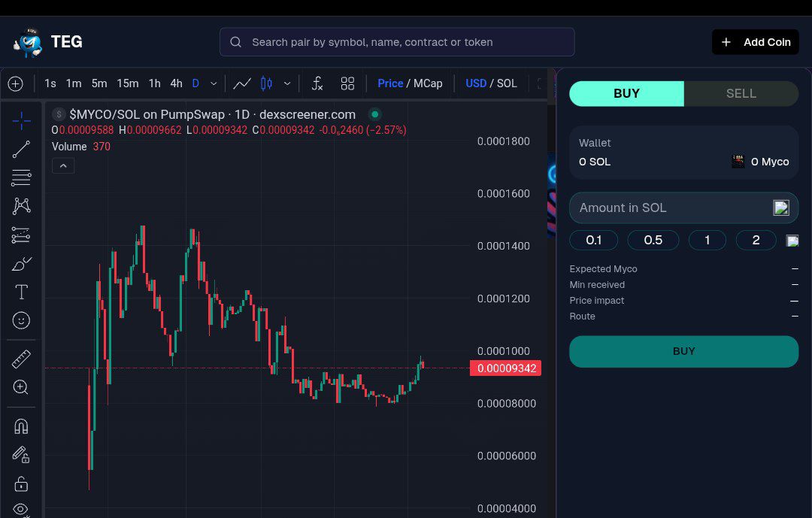Click the green market status dot
This screenshot has height=518, width=812.
pos(375,114)
